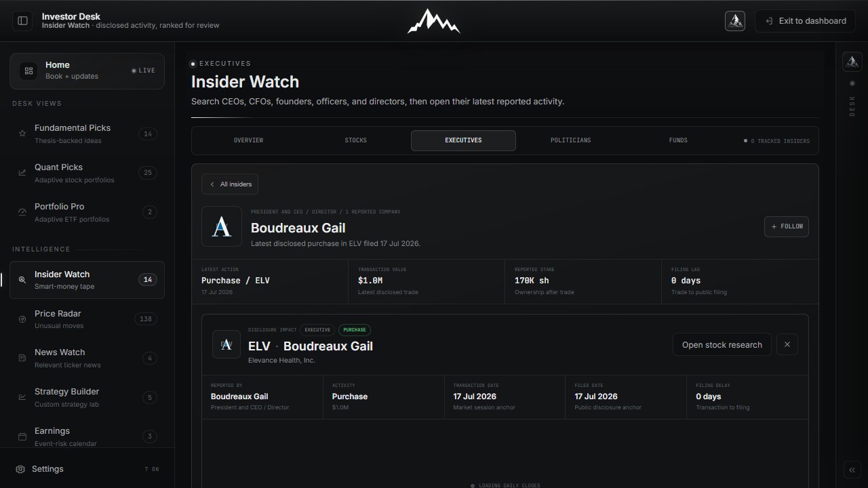Click the Fundamental Picks star icon
868x488 pixels.
22,134
